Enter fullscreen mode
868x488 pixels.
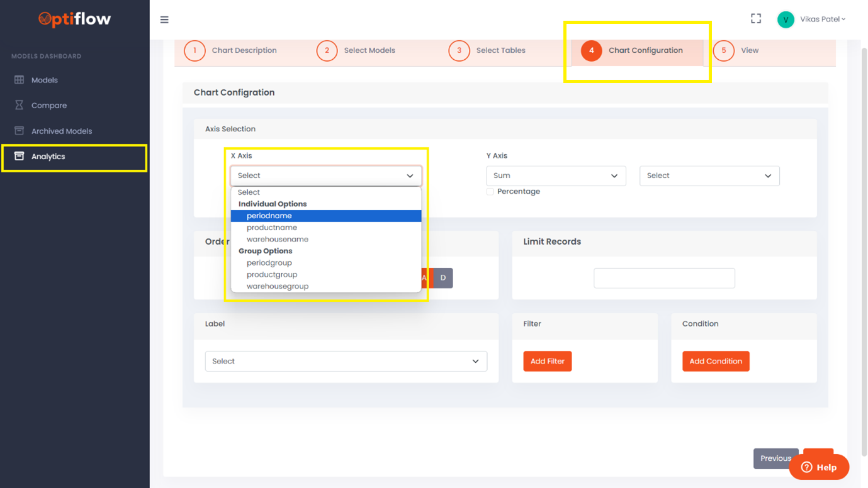point(755,18)
